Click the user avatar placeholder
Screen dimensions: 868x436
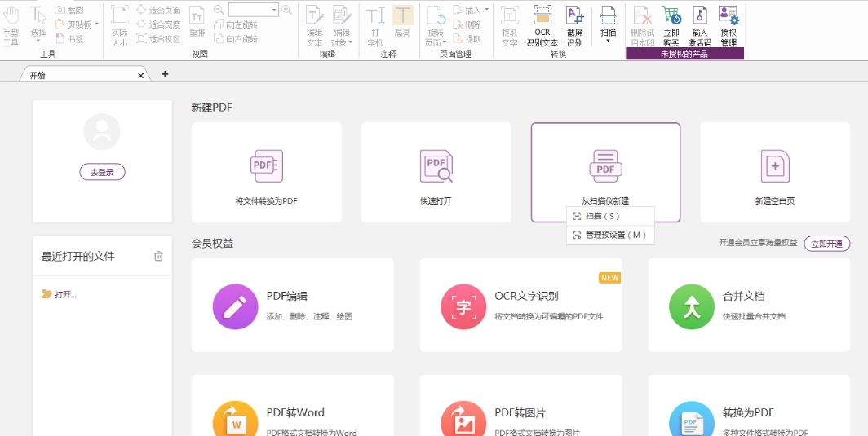tap(102, 132)
